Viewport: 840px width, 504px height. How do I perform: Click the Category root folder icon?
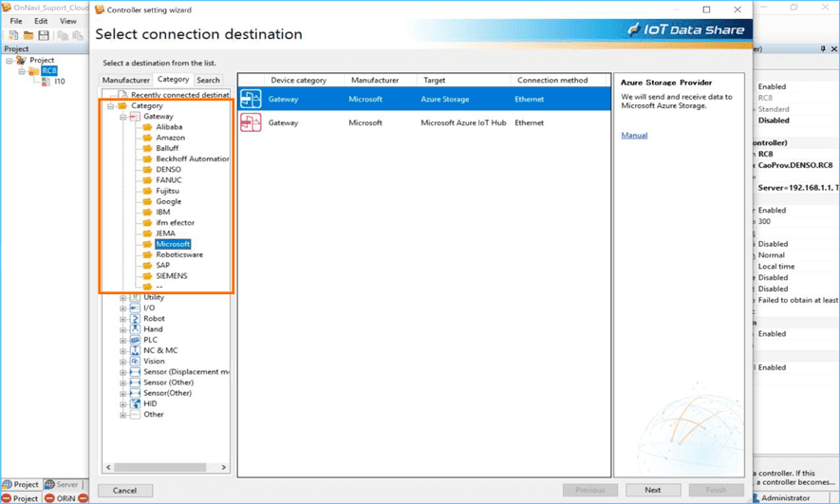(x=122, y=105)
